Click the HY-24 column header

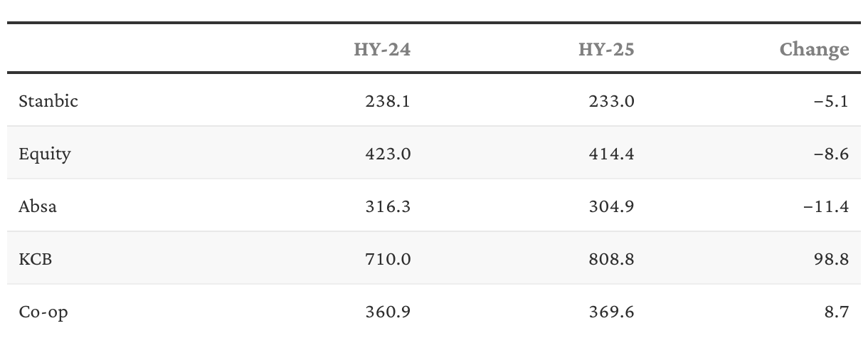point(382,49)
